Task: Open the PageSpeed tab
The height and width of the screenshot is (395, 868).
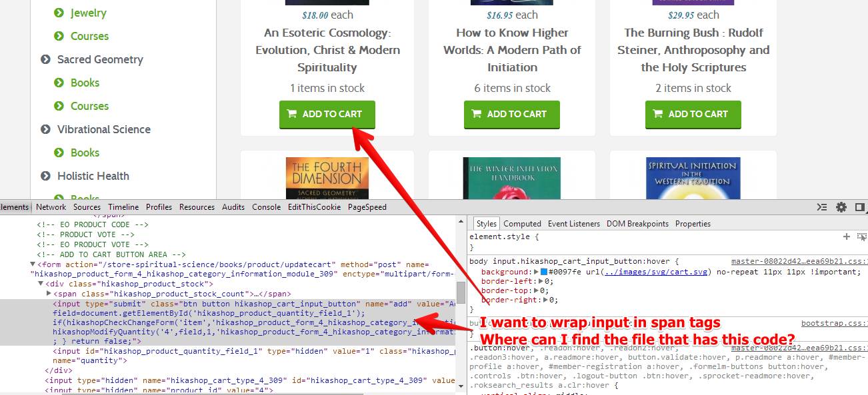Action: pyautogui.click(x=367, y=207)
